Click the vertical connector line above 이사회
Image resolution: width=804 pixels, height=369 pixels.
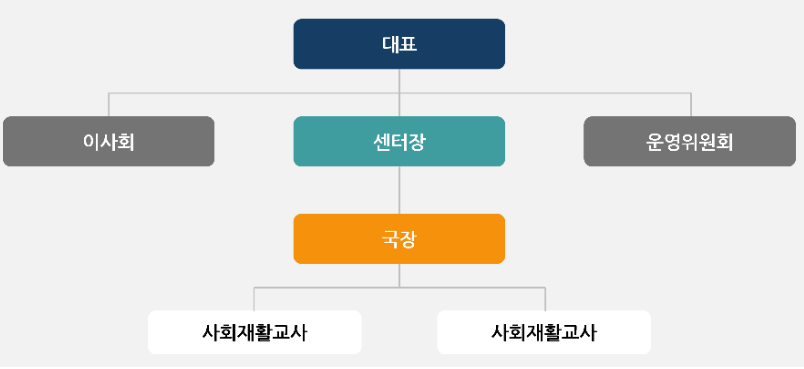109,105
